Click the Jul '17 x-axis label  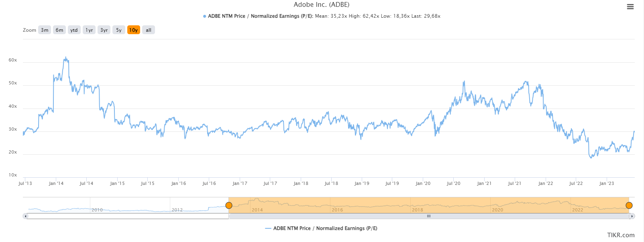[270, 183]
